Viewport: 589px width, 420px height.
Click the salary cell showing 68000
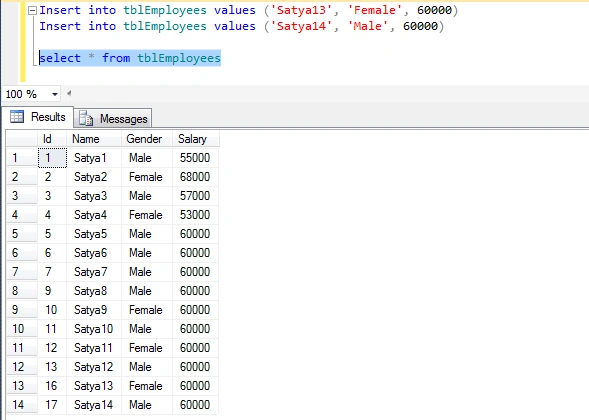tap(196, 177)
